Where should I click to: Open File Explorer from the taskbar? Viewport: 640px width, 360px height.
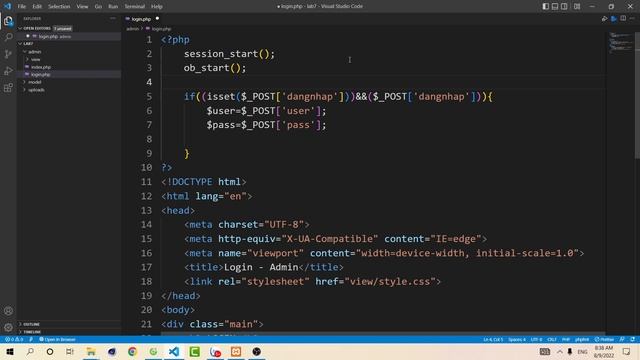click(x=91, y=351)
